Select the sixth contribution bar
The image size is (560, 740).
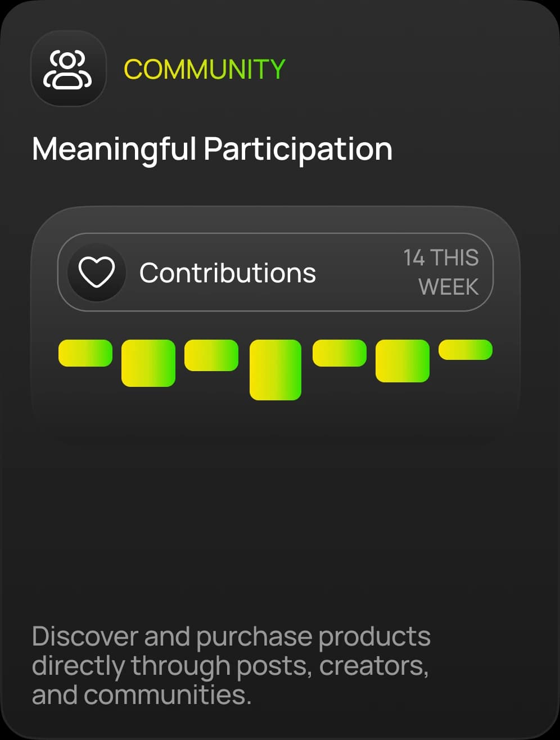click(x=403, y=361)
